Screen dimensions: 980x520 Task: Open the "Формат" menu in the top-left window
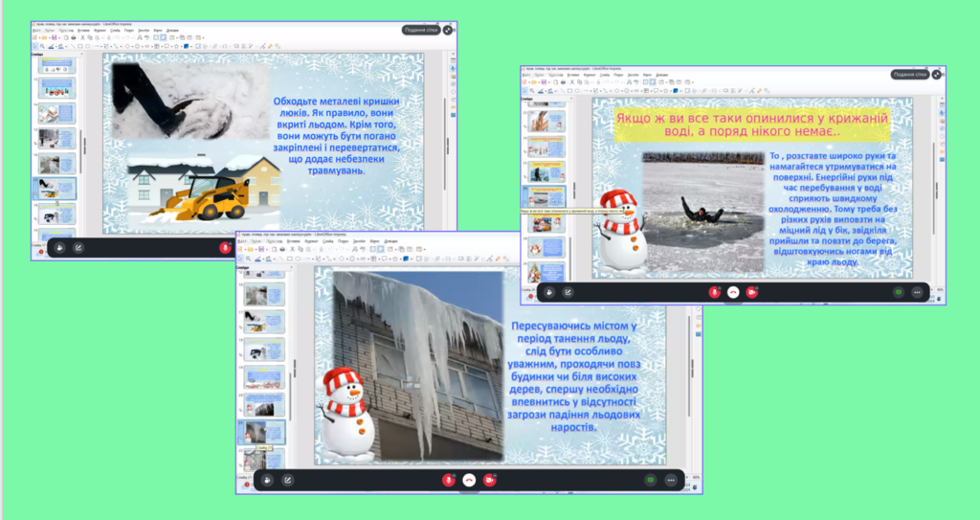[99, 30]
